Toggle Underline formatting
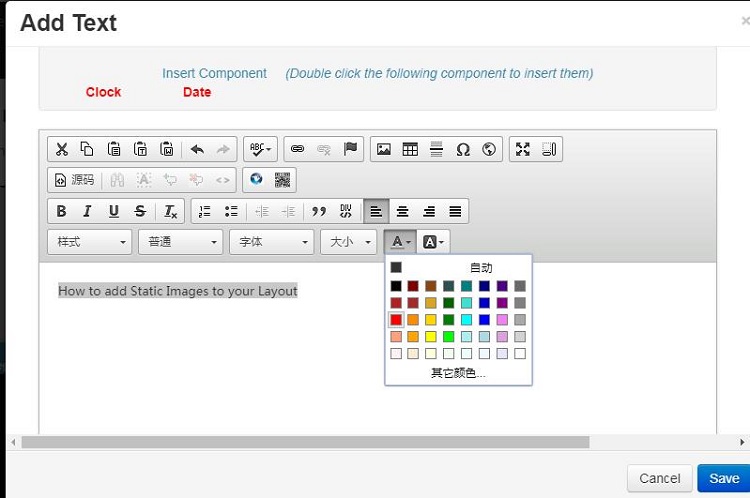The width and height of the screenshot is (750, 498). tap(114, 211)
